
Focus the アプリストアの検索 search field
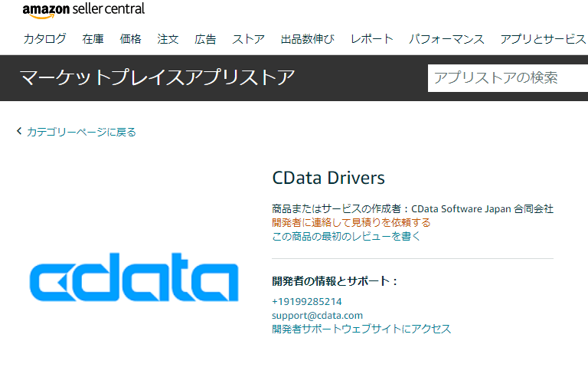(x=508, y=78)
